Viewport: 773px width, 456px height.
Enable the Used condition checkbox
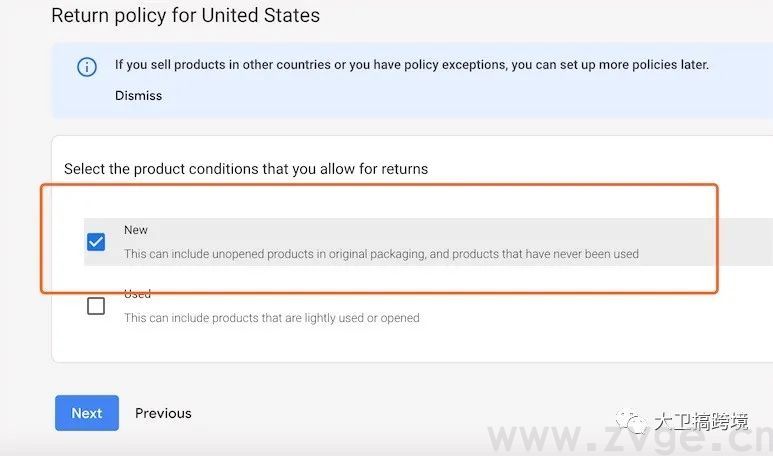96,306
